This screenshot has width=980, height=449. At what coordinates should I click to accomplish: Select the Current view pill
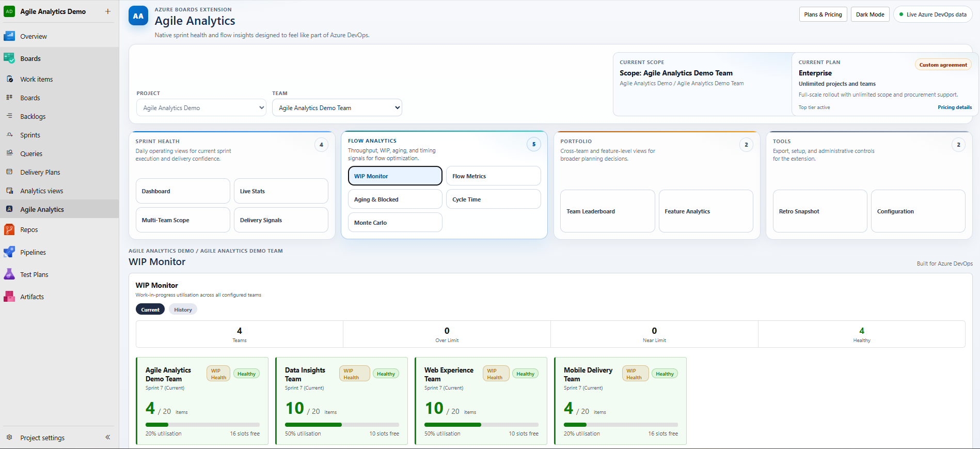[x=150, y=309]
